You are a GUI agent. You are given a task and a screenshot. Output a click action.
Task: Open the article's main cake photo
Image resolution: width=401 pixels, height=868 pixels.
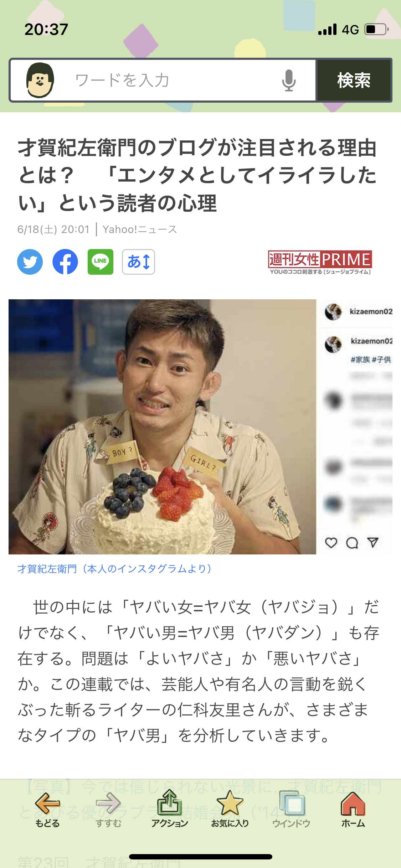pyautogui.click(x=200, y=427)
